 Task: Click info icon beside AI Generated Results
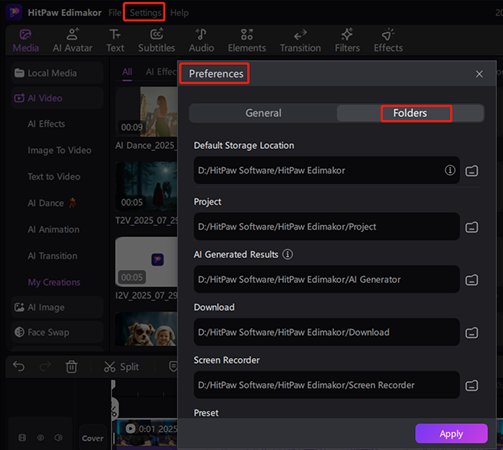287,254
